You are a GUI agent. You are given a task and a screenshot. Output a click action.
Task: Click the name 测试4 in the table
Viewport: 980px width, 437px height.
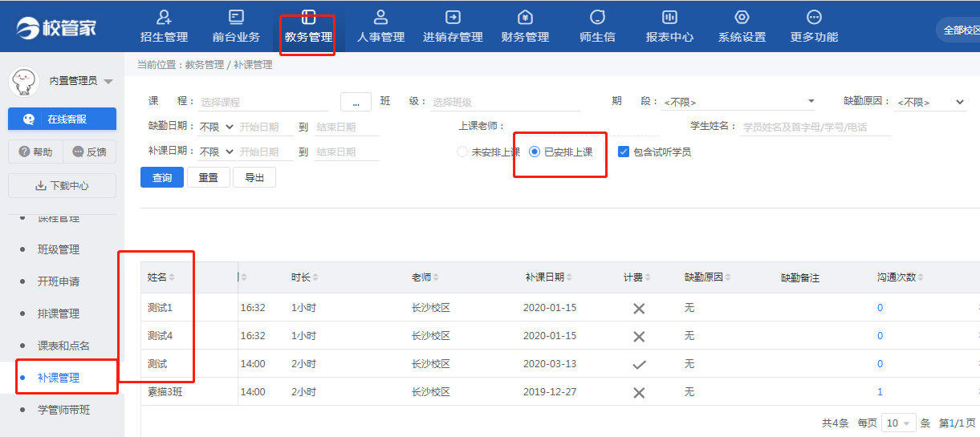point(160,336)
